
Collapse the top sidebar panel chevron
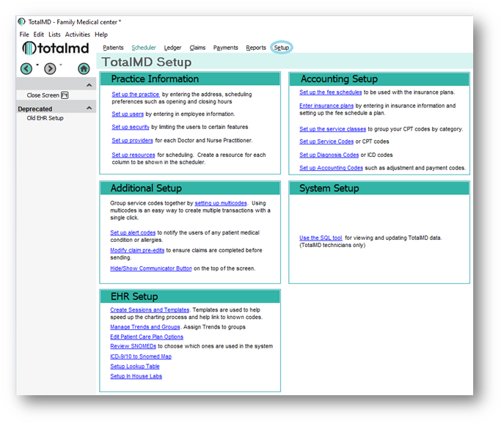coord(90,86)
